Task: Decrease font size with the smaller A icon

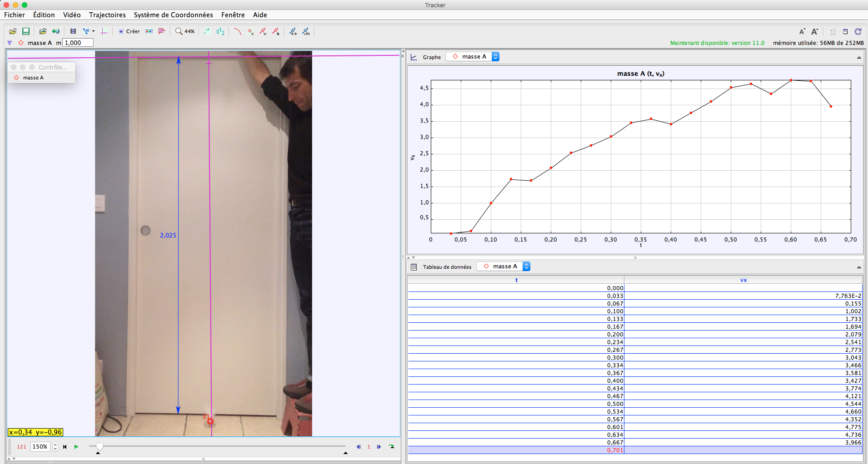Action: 802,31
